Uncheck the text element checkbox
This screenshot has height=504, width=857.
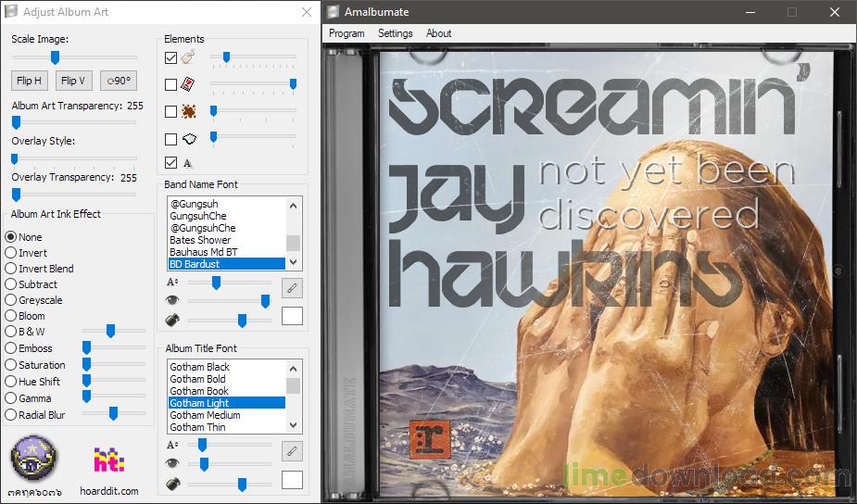pos(170,162)
